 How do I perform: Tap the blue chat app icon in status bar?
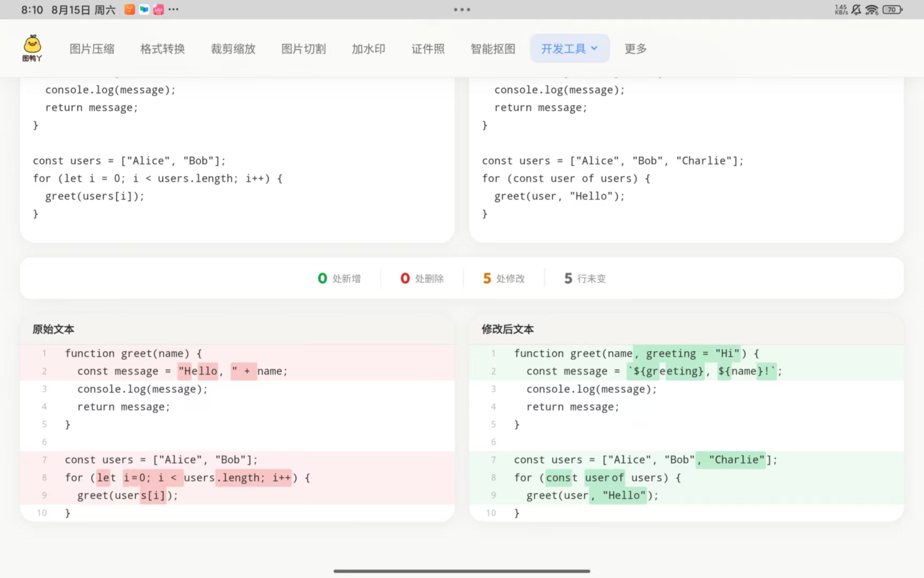click(x=144, y=10)
